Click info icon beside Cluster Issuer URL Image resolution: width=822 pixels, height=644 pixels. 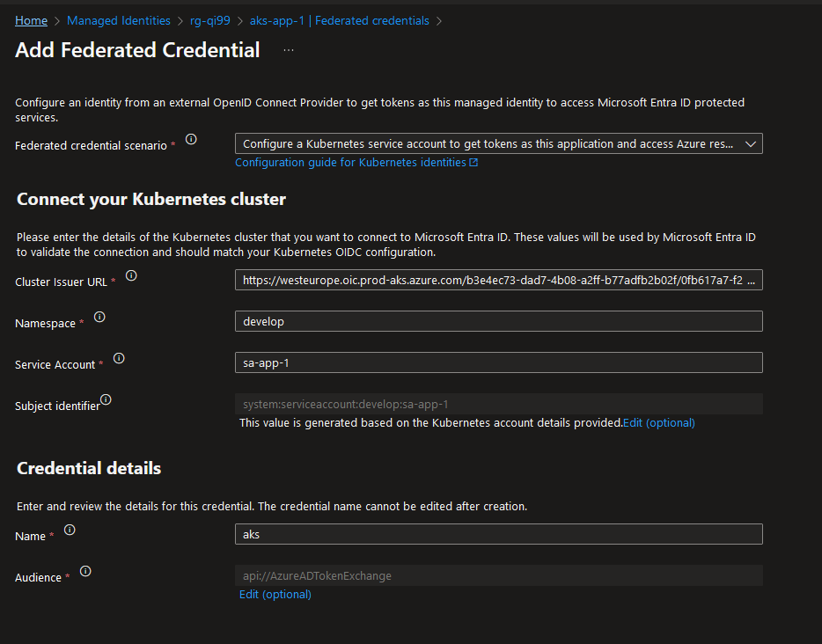tap(131, 275)
